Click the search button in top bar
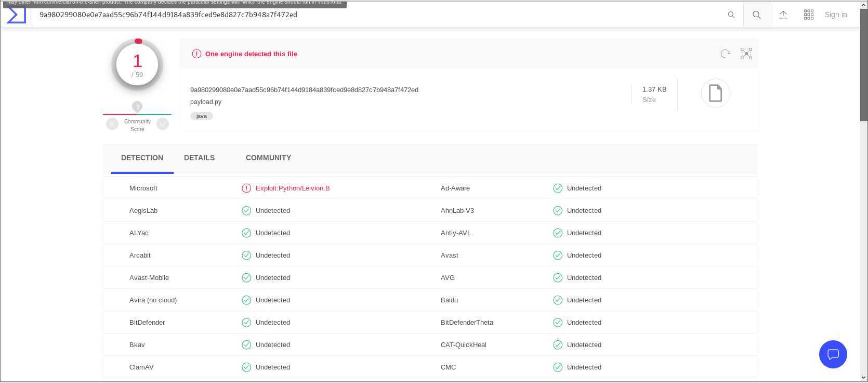This screenshot has height=383, width=868. [x=757, y=15]
